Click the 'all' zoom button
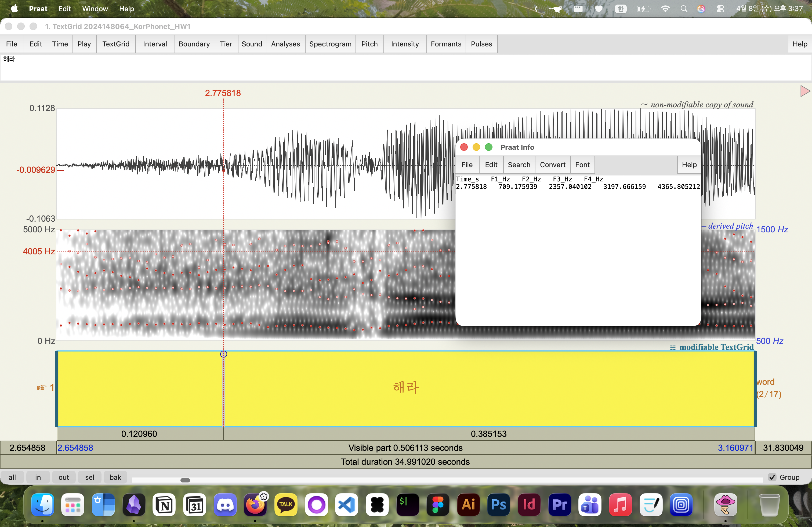The width and height of the screenshot is (812, 527). coord(12,477)
